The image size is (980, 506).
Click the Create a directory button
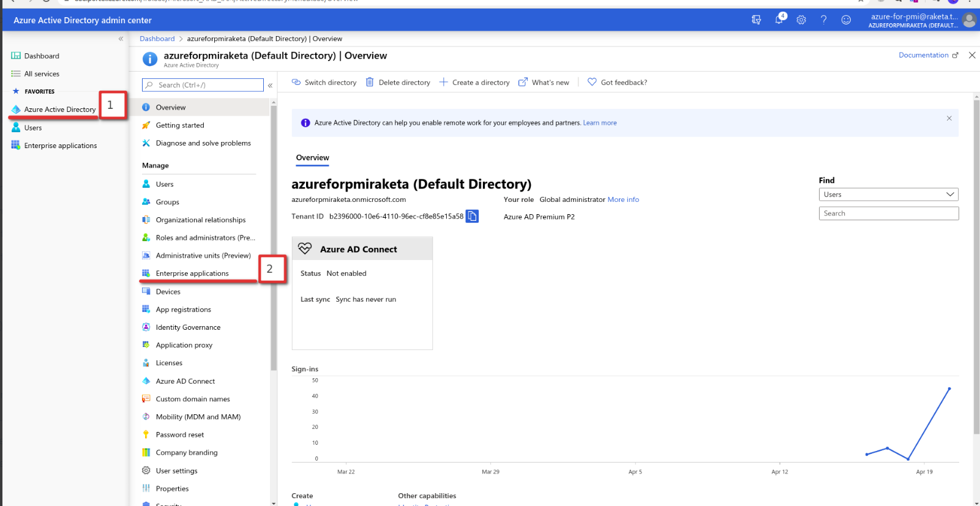point(474,82)
